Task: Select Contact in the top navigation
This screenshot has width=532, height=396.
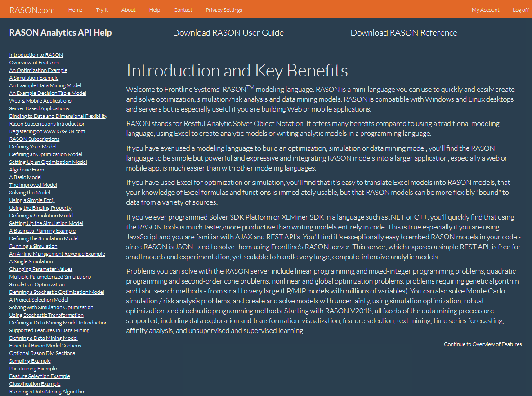Action: pyautogui.click(x=183, y=10)
